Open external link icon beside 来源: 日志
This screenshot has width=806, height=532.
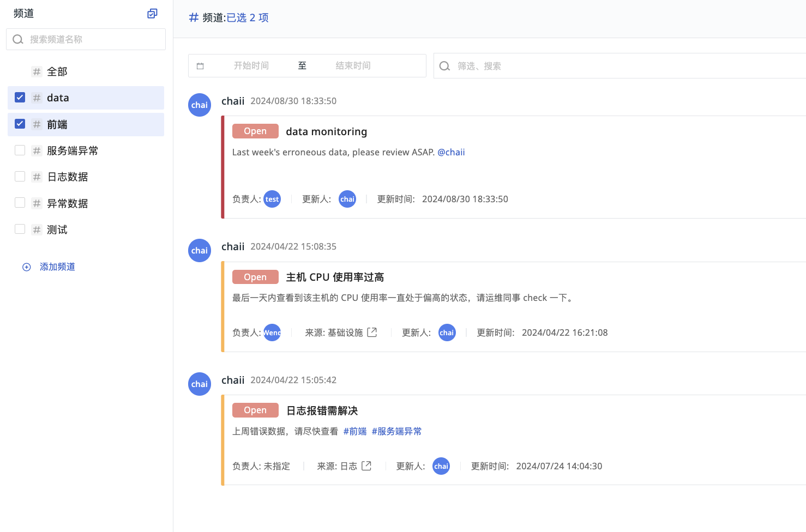pyautogui.click(x=366, y=466)
